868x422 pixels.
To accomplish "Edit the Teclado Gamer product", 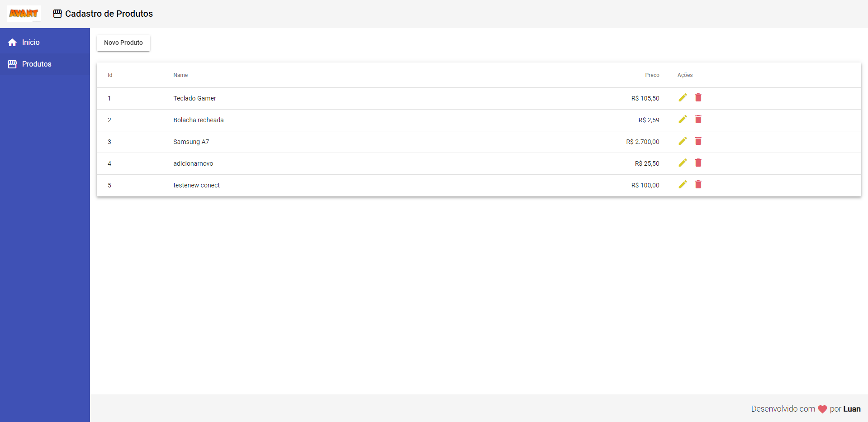I will coord(683,98).
